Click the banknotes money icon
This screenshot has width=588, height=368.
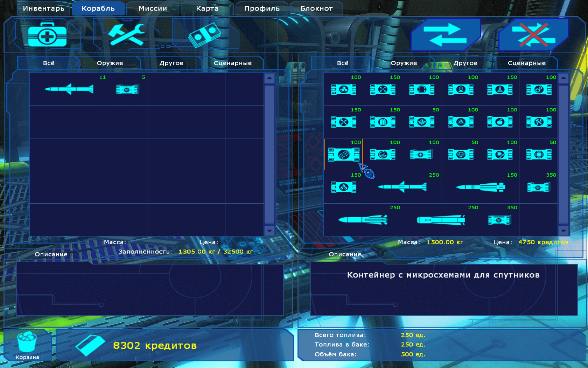pos(205,35)
